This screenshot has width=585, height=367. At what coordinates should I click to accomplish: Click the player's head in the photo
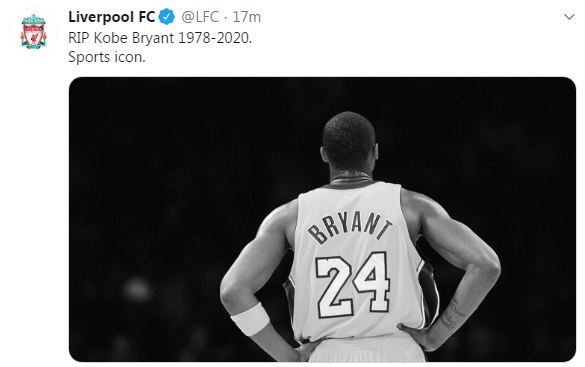coord(349,141)
